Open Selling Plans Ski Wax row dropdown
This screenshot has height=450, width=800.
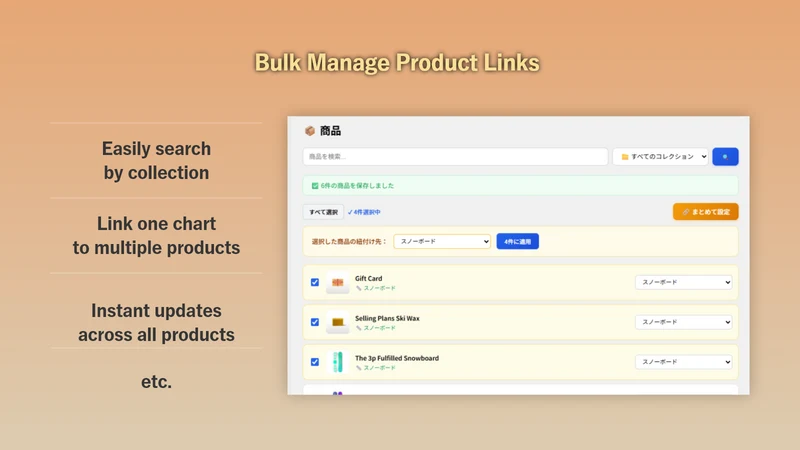point(683,322)
